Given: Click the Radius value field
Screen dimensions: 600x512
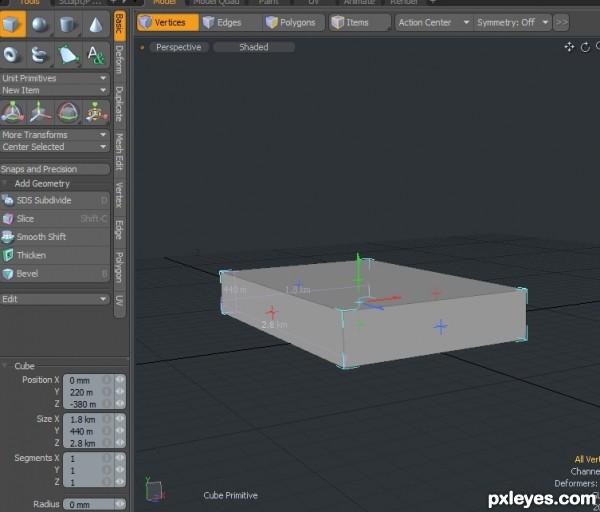Looking at the screenshot, I should [x=88, y=505].
